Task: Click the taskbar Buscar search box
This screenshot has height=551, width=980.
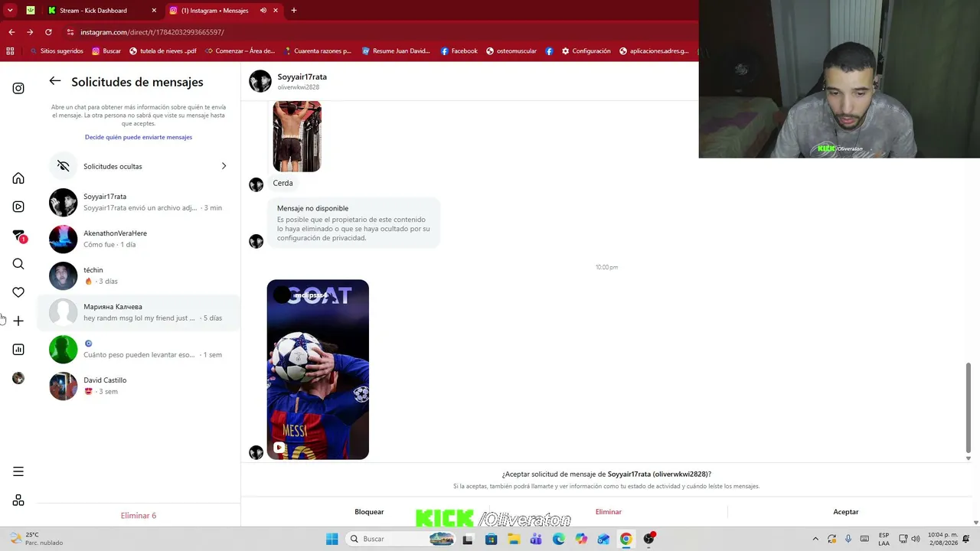Action: pyautogui.click(x=400, y=539)
